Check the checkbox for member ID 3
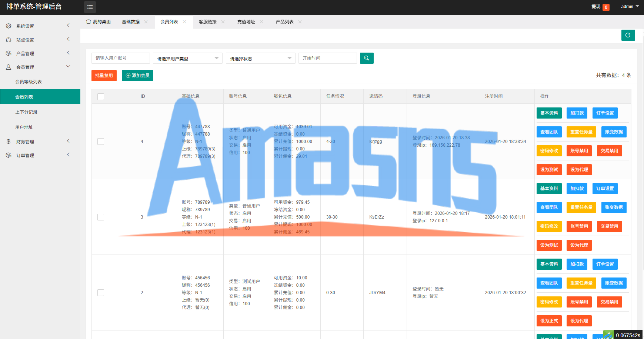Screen dimensions: 644x339 (101, 217)
